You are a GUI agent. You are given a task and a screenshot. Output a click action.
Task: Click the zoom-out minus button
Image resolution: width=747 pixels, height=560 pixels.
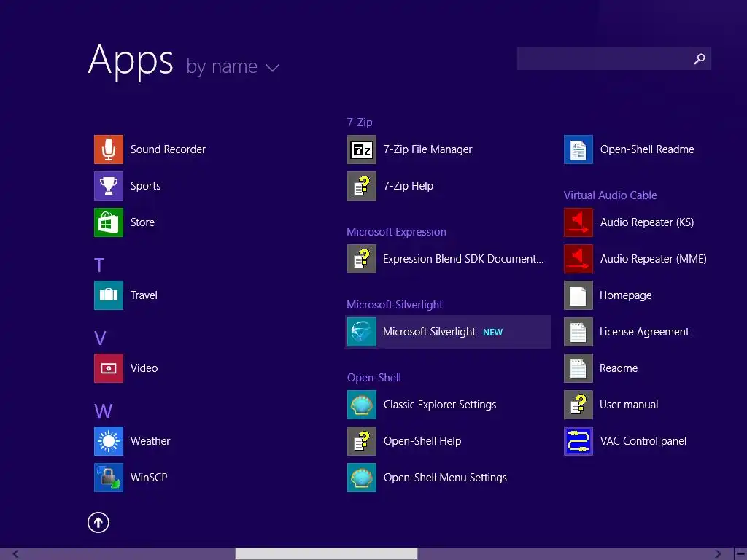pyautogui.click(x=741, y=554)
